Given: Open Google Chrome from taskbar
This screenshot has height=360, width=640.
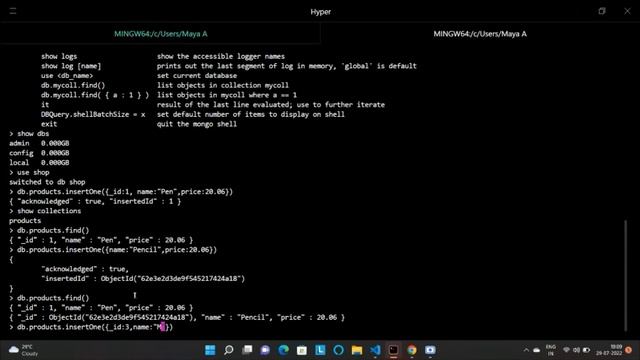Looking at the screenshot, I should click(412, 350).
